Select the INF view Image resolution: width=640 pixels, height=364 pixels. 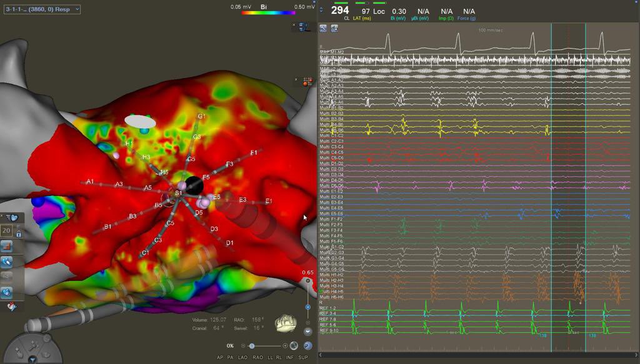coord(290,358)
